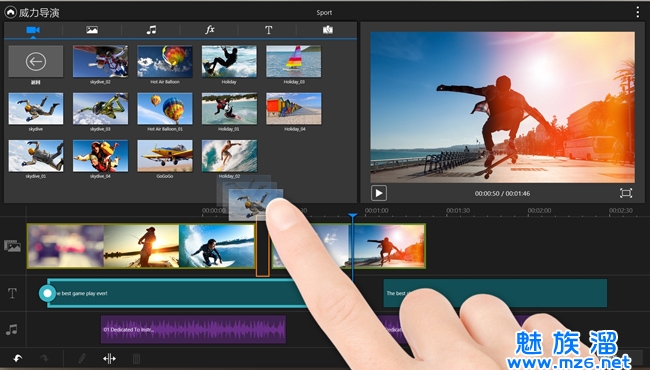The image size is (650, 370).
Task: Open the music notes tab
Action: click(151, 30)
